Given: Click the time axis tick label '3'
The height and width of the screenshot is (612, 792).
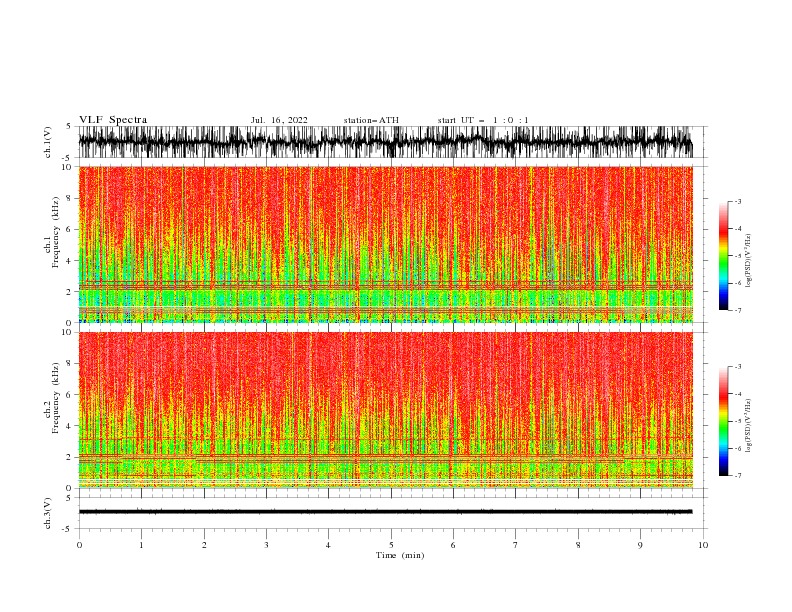Looking at the screenshot, I should pos(266,545).
